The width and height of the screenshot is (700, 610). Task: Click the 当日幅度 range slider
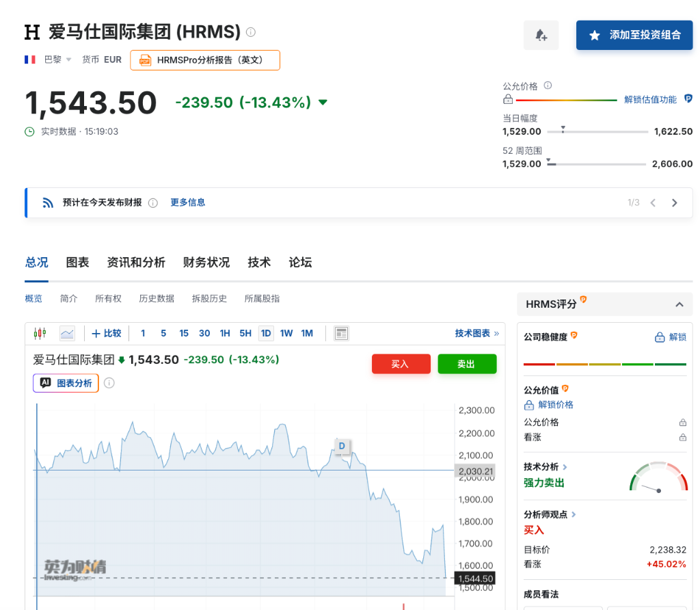[597, 132]
